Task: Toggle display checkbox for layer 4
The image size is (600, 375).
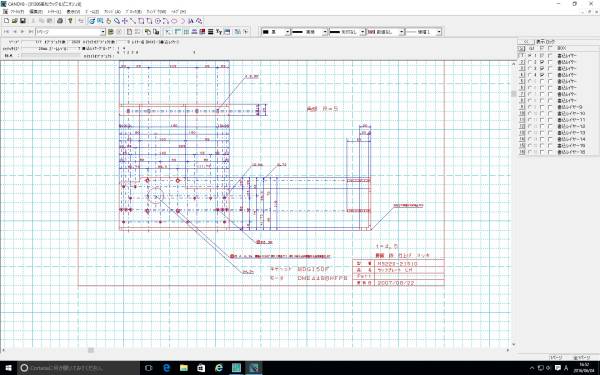Action: pyautogui.click(x=541, y=75)
